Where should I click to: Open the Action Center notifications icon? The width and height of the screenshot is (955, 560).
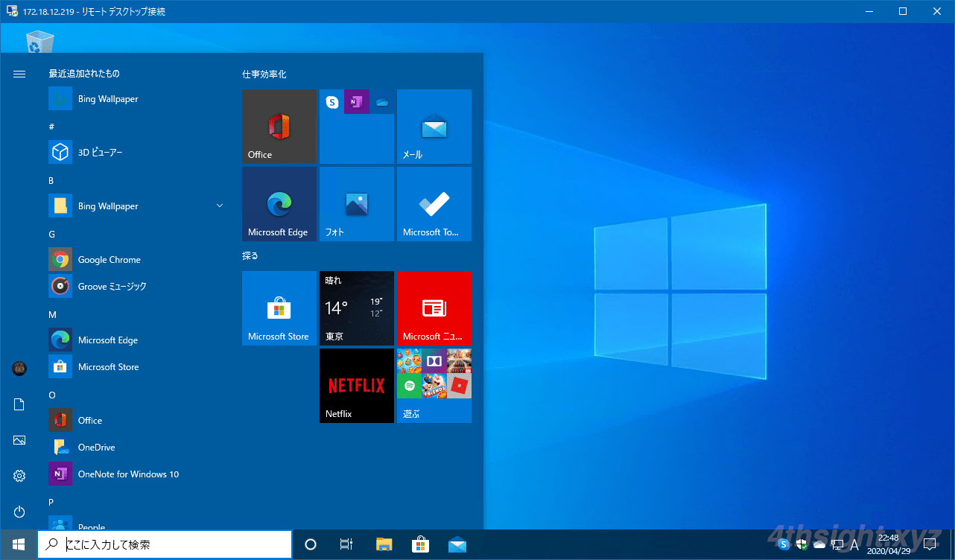click(x=929, y=544)
